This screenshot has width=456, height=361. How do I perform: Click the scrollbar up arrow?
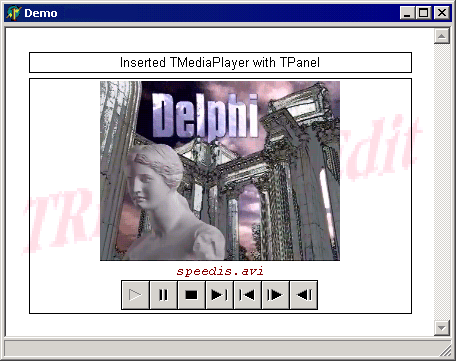click(442, 36)
